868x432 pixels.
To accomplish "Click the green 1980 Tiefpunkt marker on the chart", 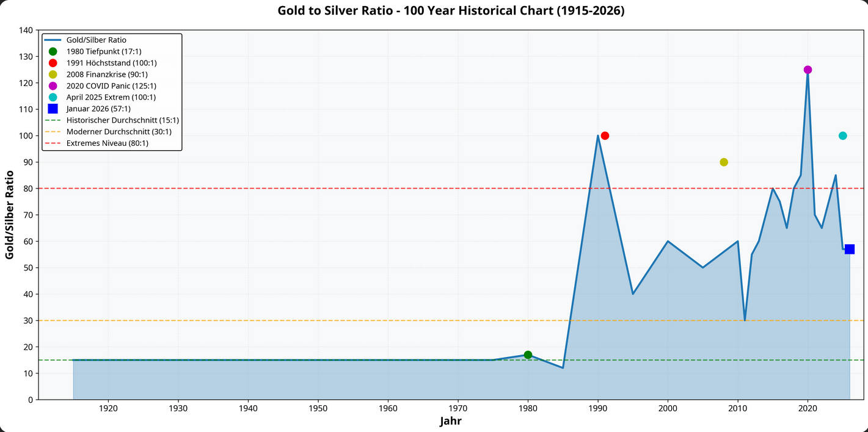I will [528, 355].
